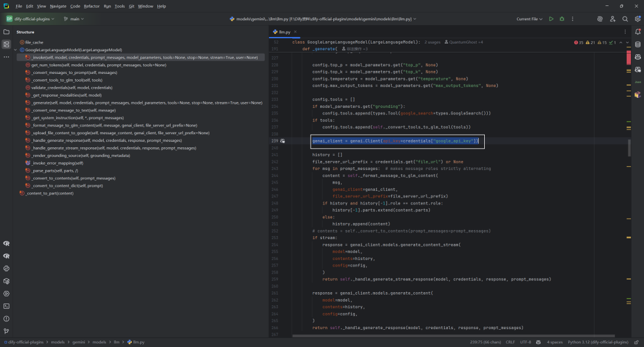
Task: Run the current file with the green play icon
Action: (551, 19)
